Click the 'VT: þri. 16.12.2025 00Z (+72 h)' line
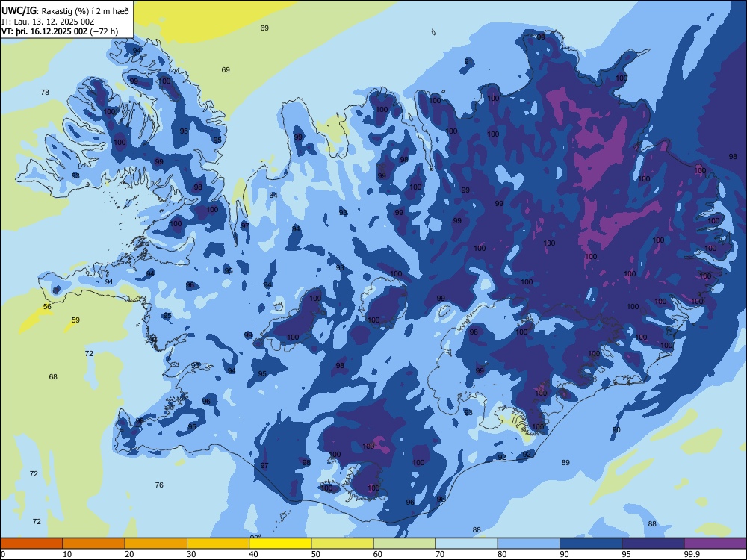The width and height of the screenshot is (747, 560). 60,31
